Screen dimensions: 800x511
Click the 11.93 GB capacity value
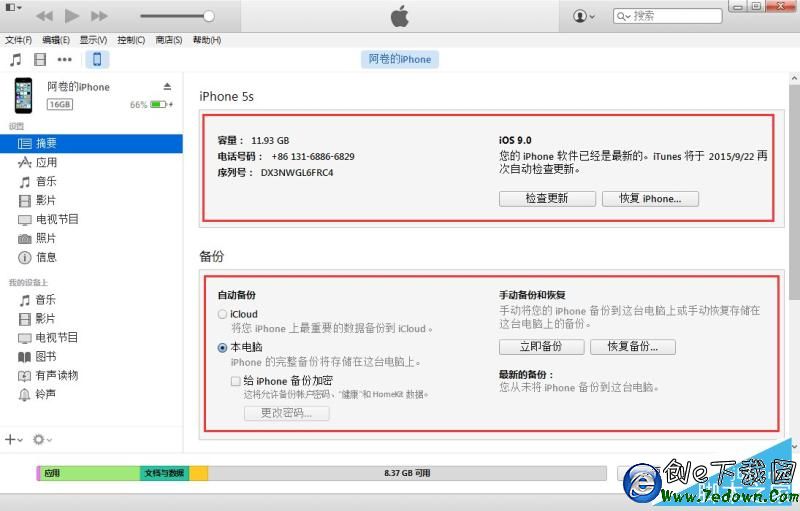click(x=270, y=140)
